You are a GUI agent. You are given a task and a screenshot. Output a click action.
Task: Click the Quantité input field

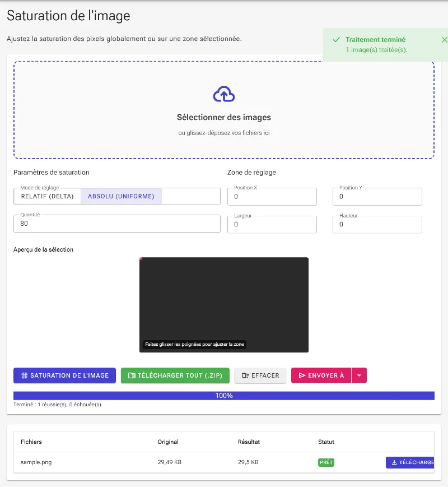116,224
